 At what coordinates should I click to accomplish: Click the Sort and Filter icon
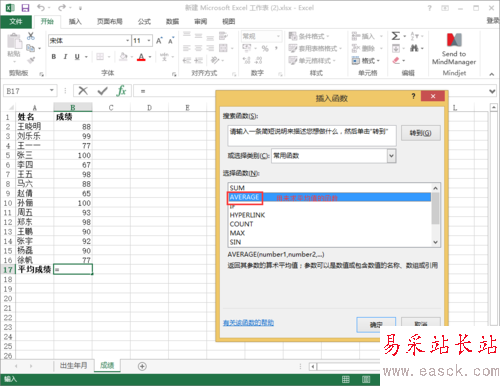click(x=414, y=36)
